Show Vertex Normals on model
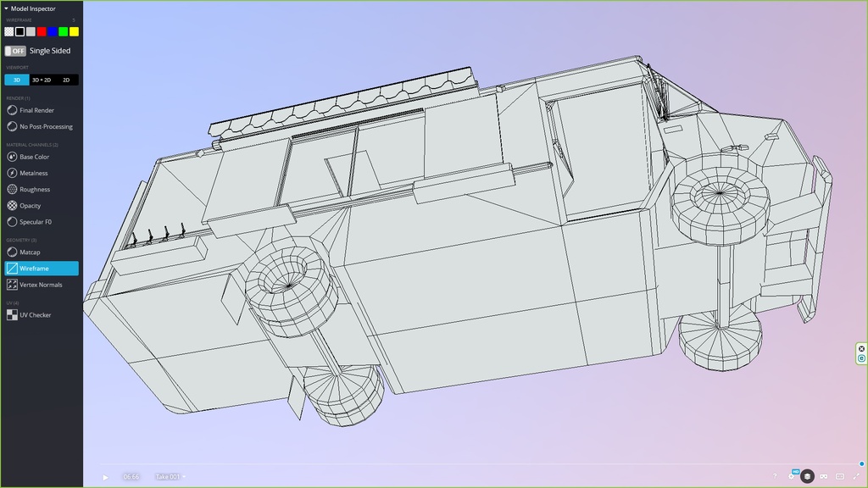The height and width of the screenshot is (488, 868). [41, 285]
